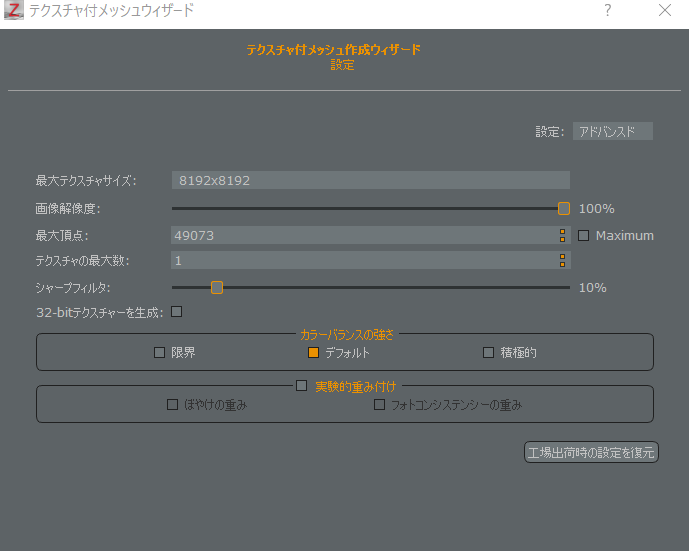Click the テクスチャの最大数 spinner arrows
The width and height of the screenshot is (689, 551).
(x=562, y=260)
